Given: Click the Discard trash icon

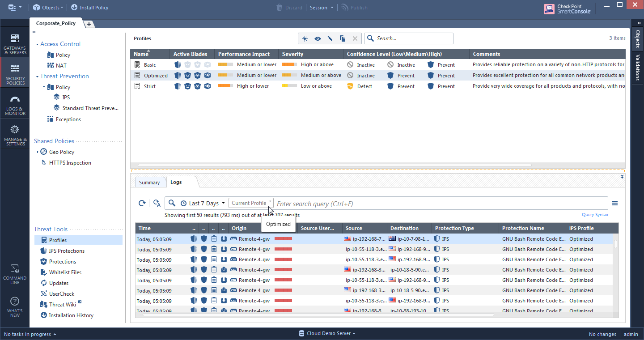Looking at the screenshot, I should (280, 7).
